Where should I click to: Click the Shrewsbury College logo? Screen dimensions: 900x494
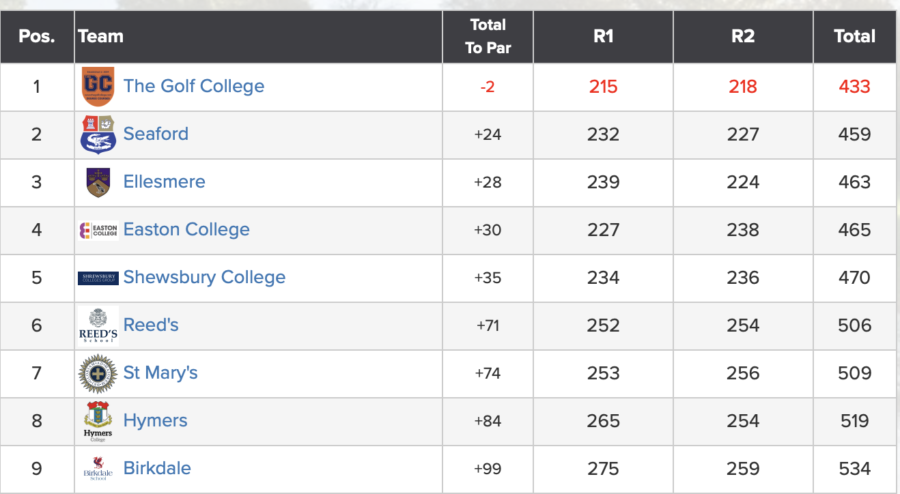pyautogui.click(x=98, y=278)
